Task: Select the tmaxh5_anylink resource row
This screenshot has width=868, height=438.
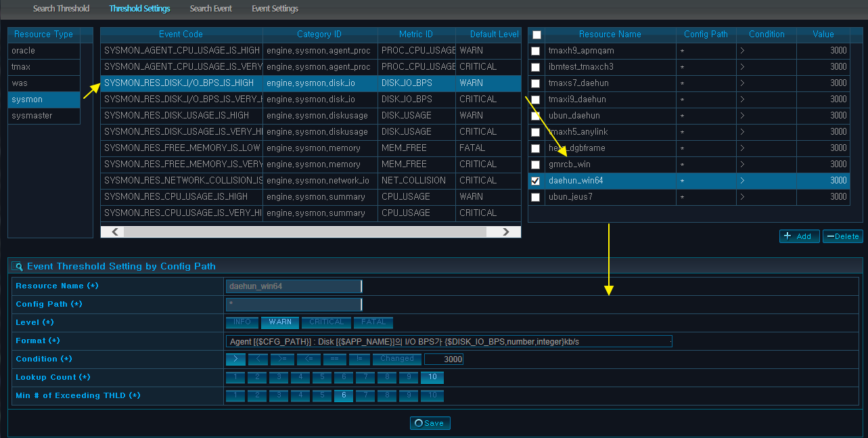Action: [x=688, y=132]
